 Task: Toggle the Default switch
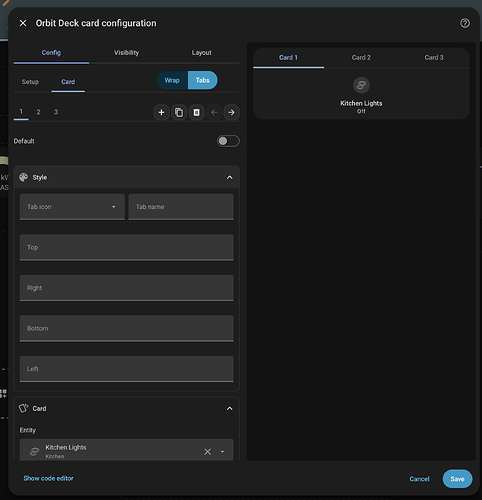tap(228, 141)
